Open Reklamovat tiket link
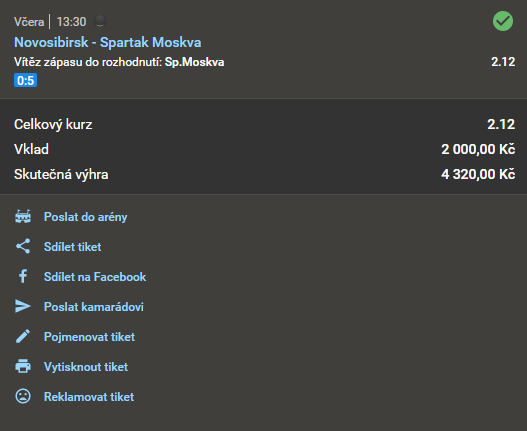The height and width of the screenshot is (431, 527). click(89, 397)
